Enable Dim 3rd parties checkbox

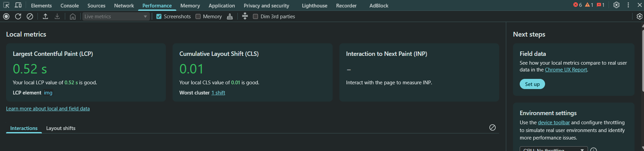(x=256, y=16)
